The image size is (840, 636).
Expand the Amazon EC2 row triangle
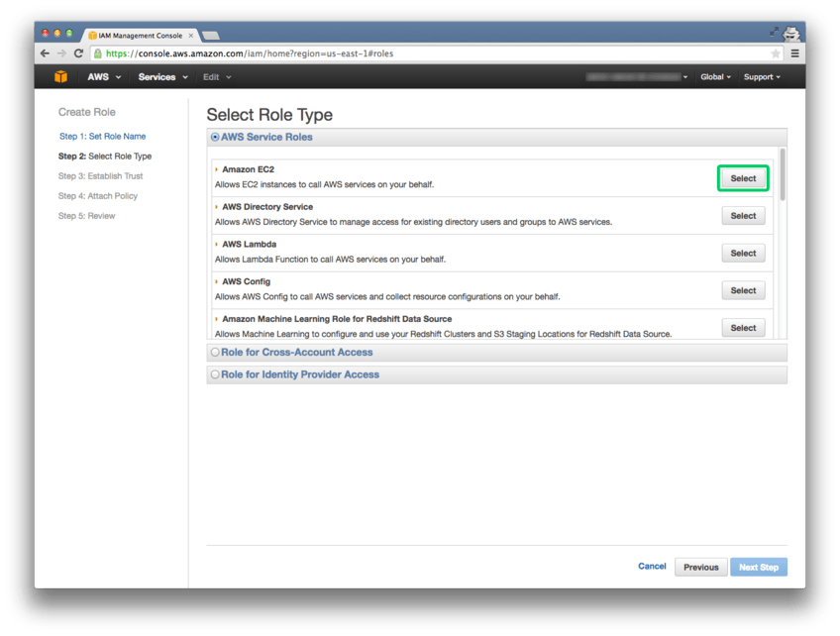tap(216, 169)
